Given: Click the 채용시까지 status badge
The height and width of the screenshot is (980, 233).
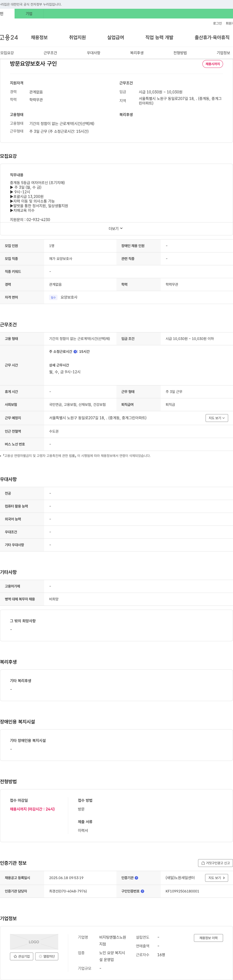Looking at the screenshot, I should pos(213,64).
